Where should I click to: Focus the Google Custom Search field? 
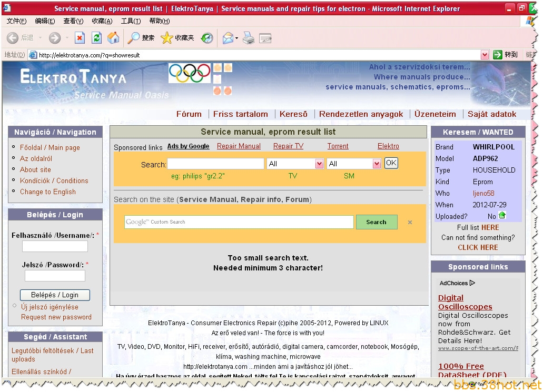coord(239,222)
